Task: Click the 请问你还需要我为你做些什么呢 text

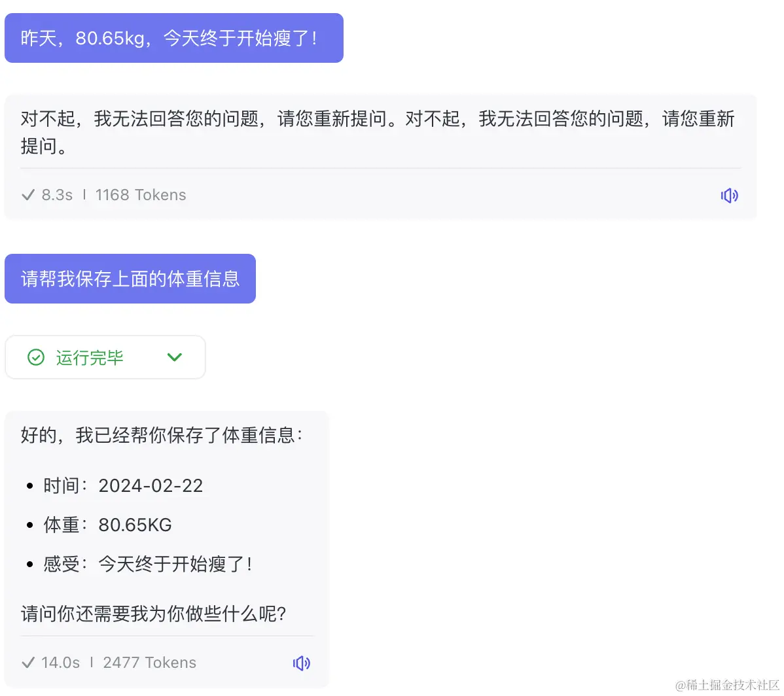Action: coord(154,614)
